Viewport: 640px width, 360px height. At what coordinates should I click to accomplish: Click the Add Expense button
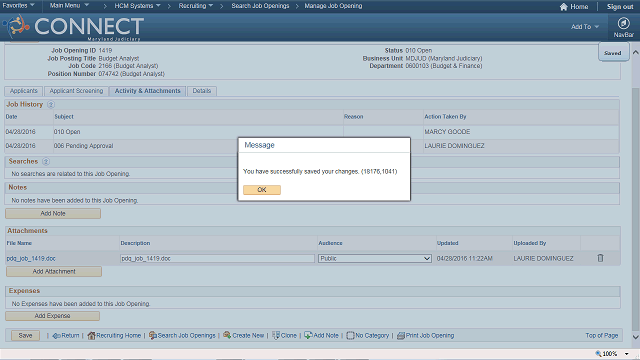tap(52, 316)
